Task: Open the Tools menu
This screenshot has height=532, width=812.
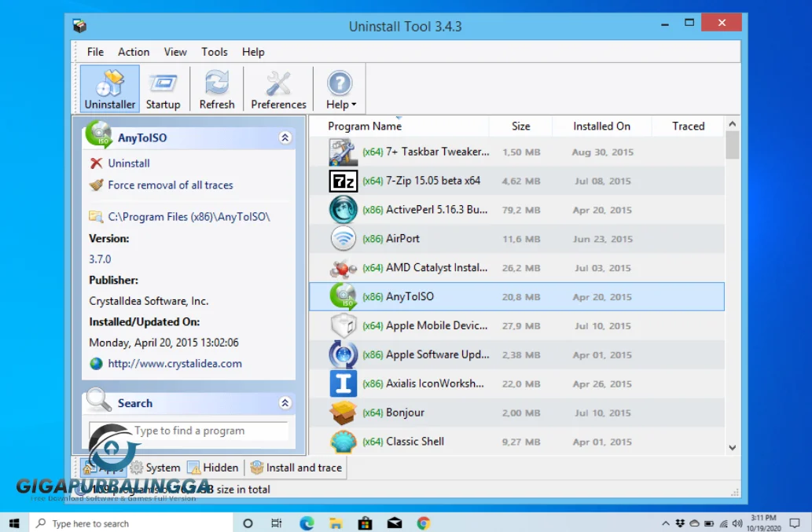Action: click(x=215, y=52)
